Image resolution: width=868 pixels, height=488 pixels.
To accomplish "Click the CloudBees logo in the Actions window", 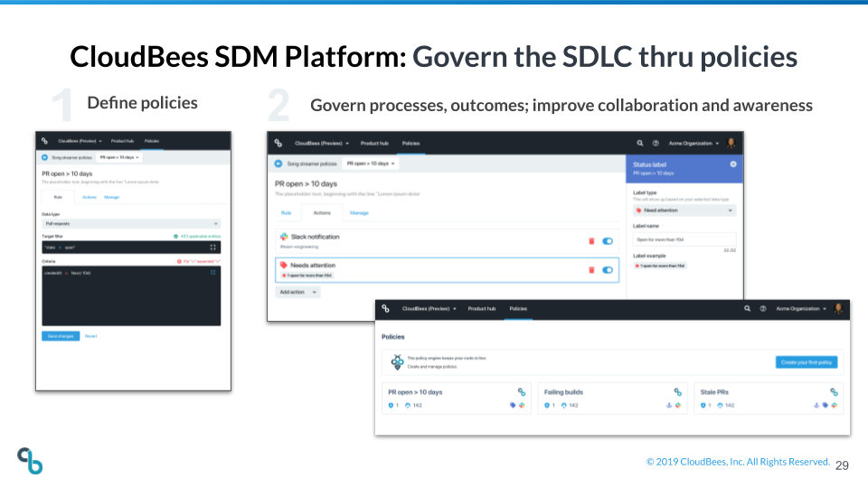I will click(278, 144).
